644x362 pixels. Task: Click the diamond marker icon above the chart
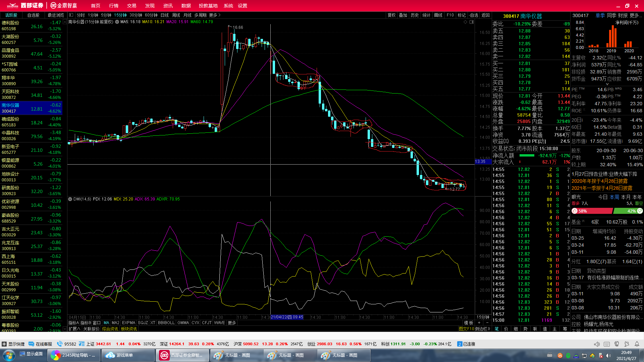point(465,22)
